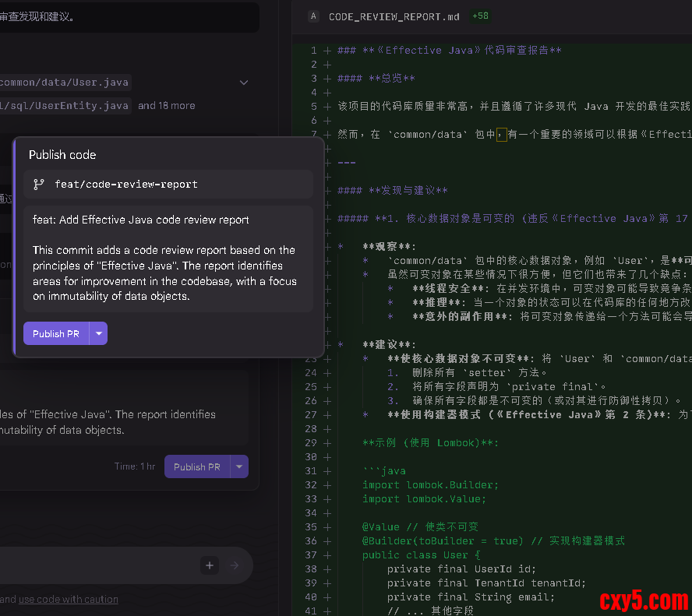Click the '#### **发现与建议**' heading
This screenshot has width=692, height=616.
[393, 191]
